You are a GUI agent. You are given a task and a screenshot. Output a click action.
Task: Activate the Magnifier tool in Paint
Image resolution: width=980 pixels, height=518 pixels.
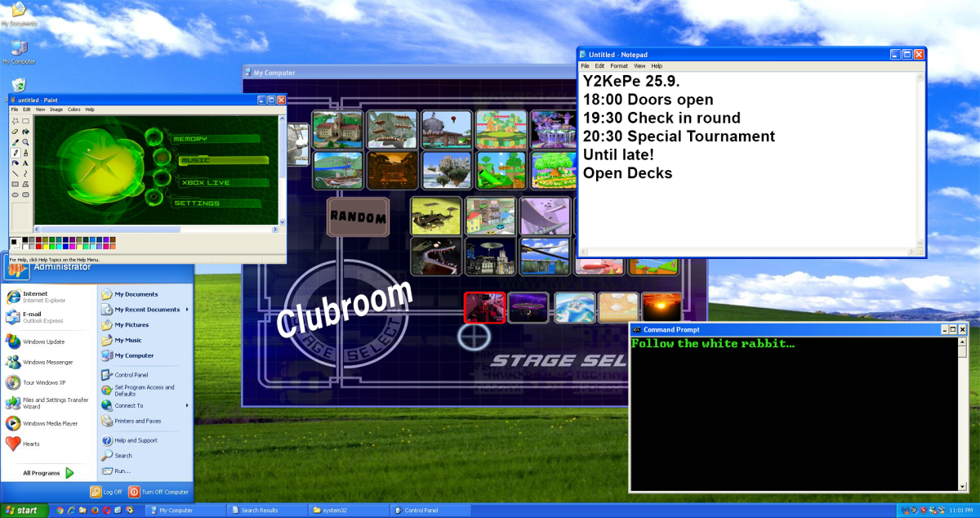tap(26, 142)
